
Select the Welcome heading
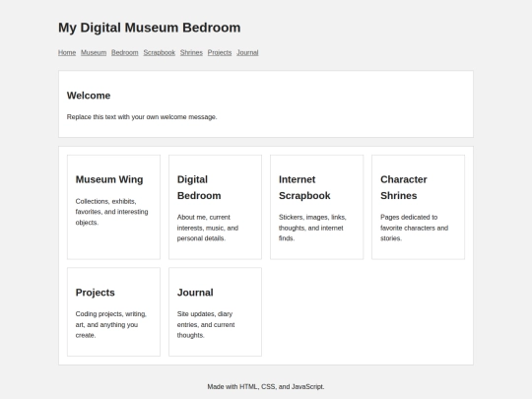point(89,96)
